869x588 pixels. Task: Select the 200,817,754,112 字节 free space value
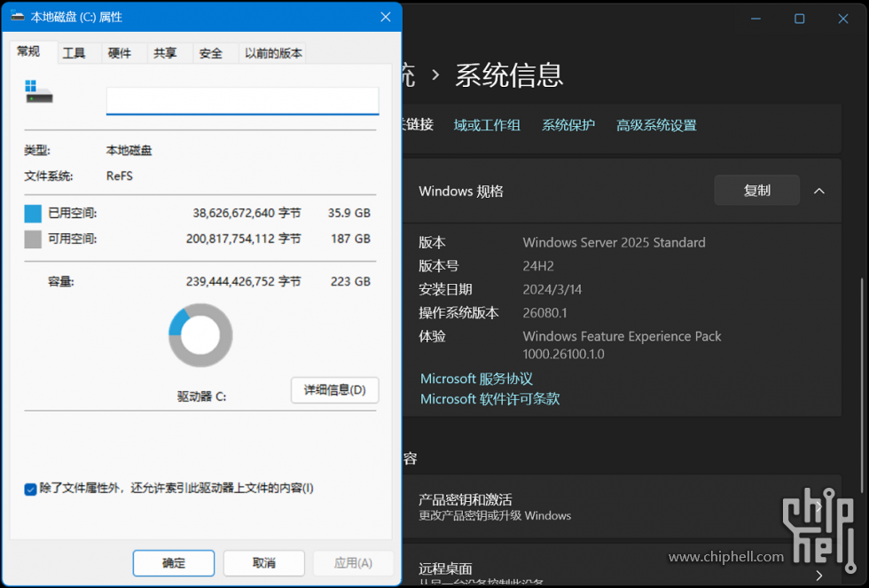coord(243,239)
